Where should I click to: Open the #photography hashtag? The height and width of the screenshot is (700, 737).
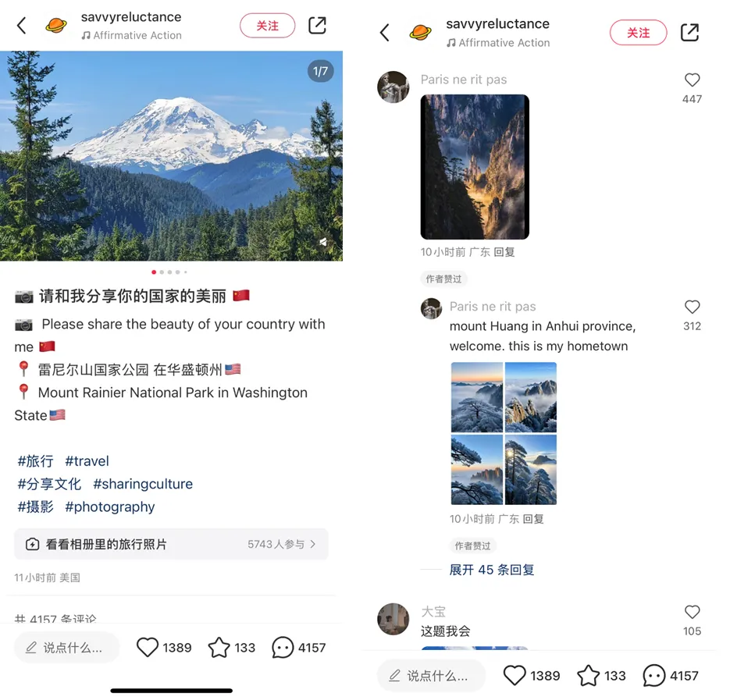(109, 507)
